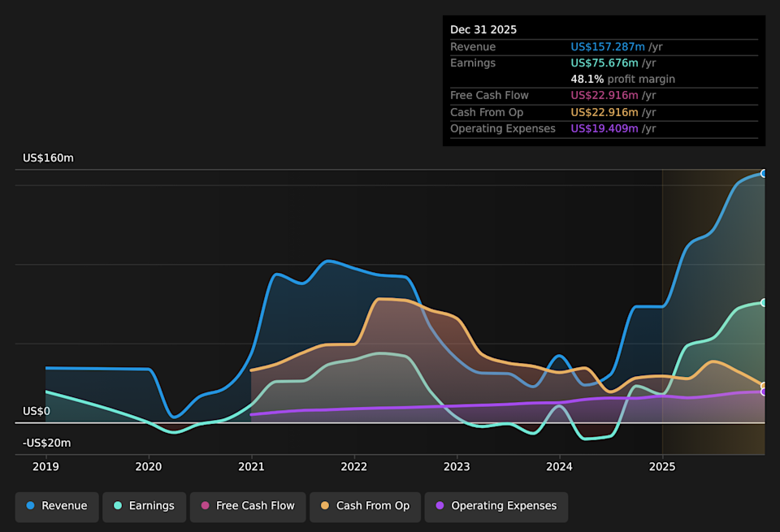Click the blue Revenue dot icon in legend

coord(31,506)
